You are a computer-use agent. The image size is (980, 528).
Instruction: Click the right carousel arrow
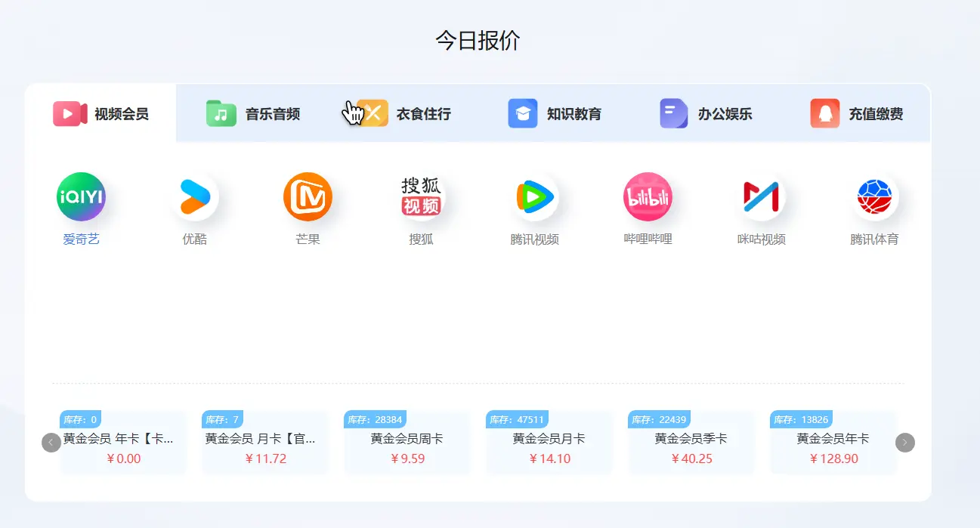tap(904, 443)
